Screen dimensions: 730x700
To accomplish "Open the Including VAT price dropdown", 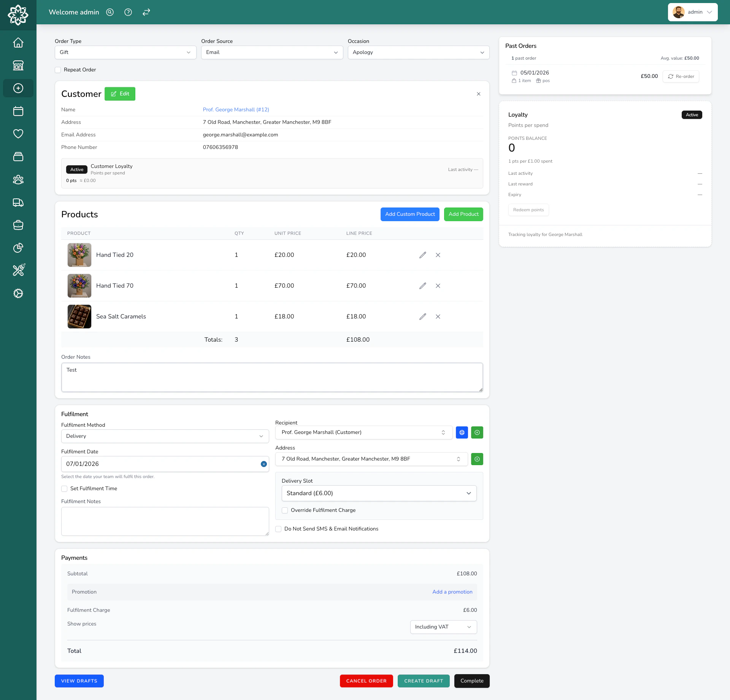I will pyautogui.click(x=443, y=627).
